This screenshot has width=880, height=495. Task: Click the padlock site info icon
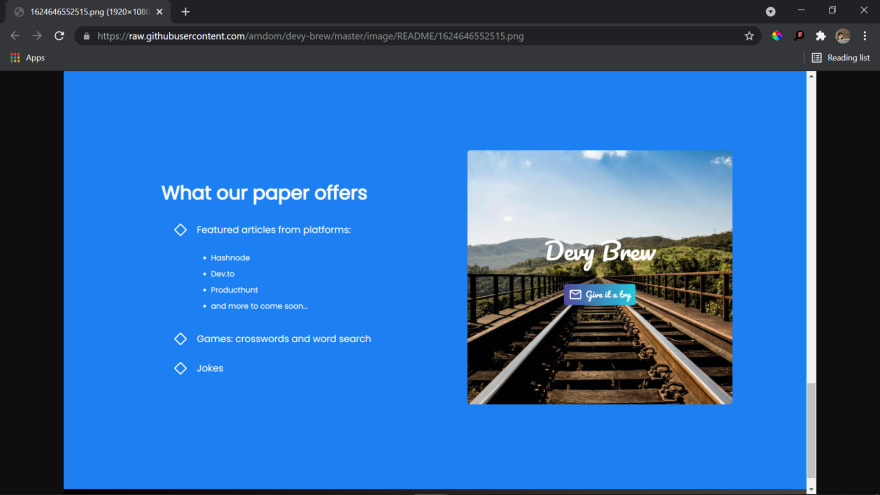[x=86, y=36]
